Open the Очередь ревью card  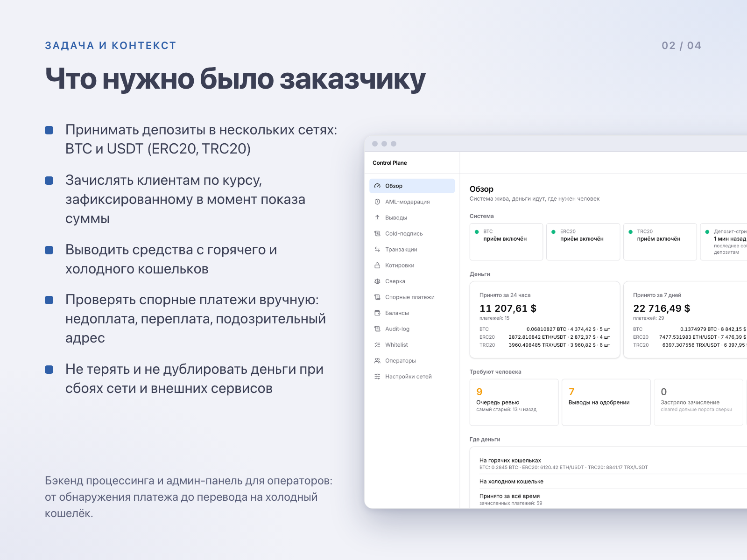(x=514, y=402)
